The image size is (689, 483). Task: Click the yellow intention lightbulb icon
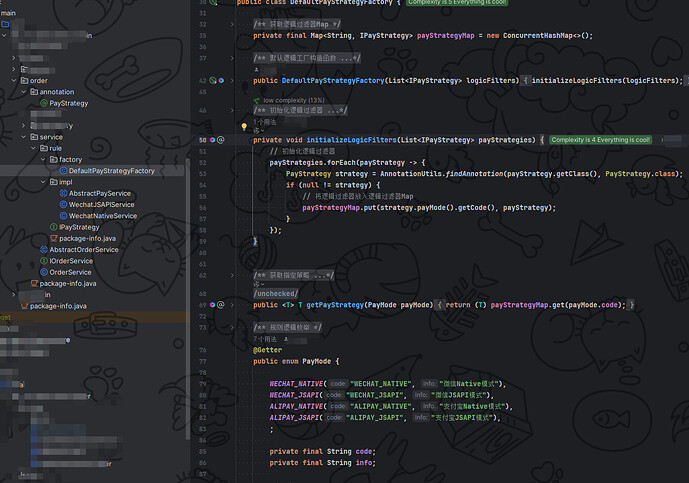tap(244, 127)
